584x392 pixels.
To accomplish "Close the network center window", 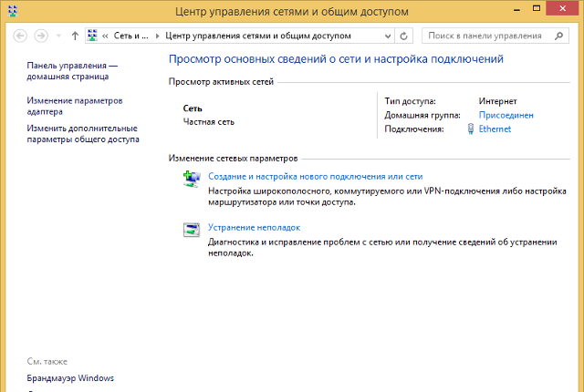I will pos(562,8).
